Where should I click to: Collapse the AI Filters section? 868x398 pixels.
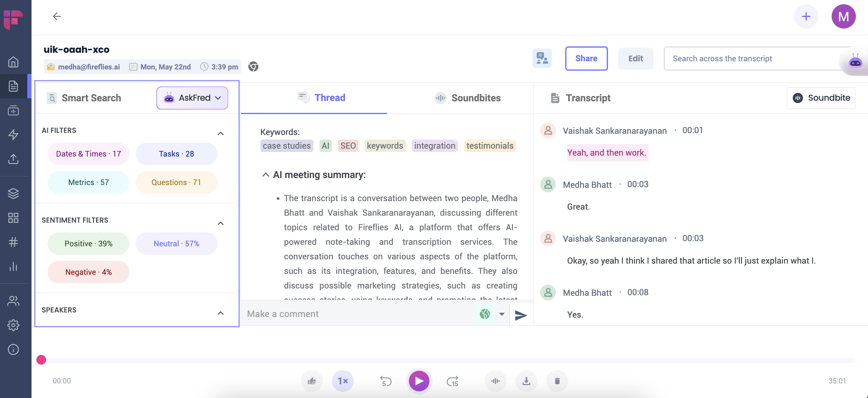pyautogui.click(x=220, y=133)
